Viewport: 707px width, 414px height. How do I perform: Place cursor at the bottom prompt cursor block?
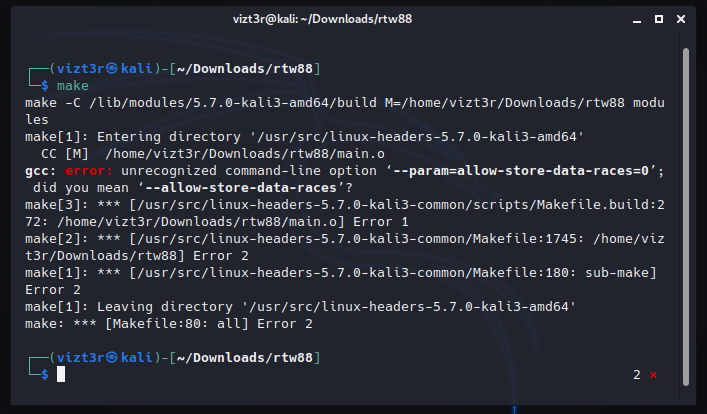point(61,374)
